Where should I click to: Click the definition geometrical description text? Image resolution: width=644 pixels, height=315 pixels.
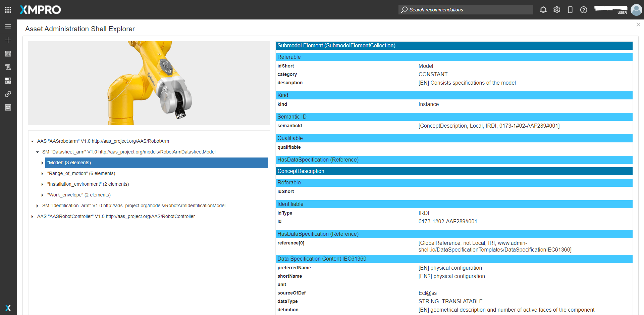coord(506,310)
